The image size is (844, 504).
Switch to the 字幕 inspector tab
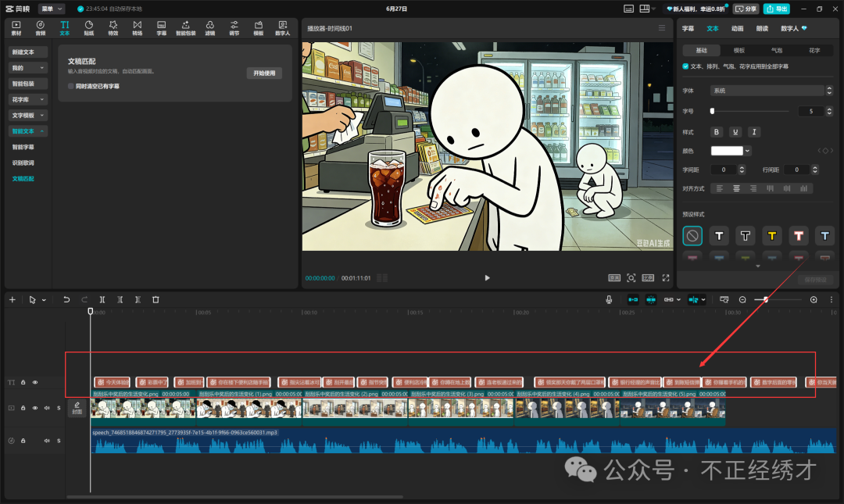(x=688, y=29)
